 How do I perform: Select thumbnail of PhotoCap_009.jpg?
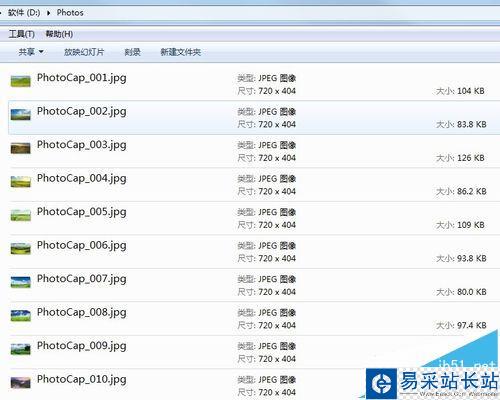(x=20, y=349)
